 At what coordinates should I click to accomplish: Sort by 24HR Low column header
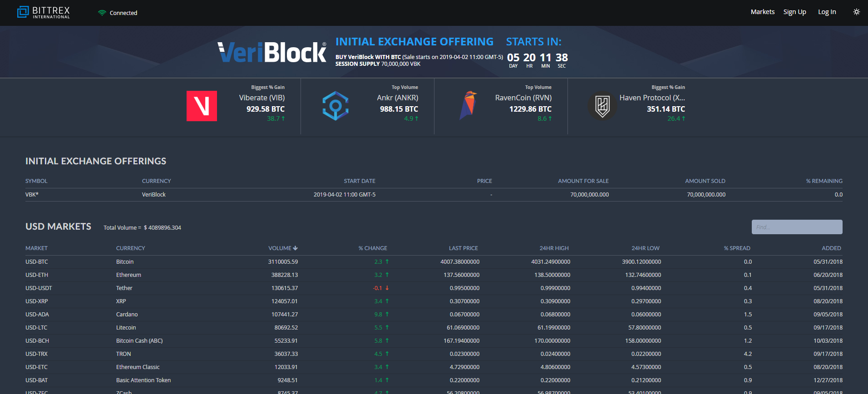645,248
